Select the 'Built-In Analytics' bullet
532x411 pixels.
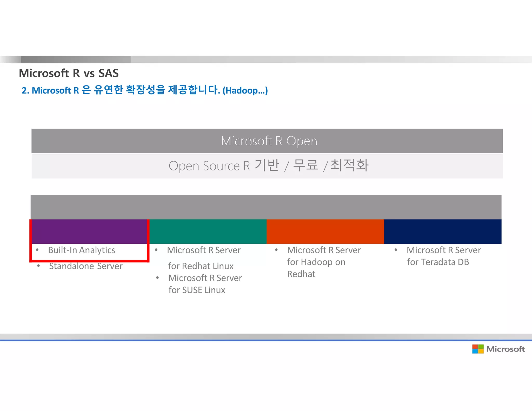(x=81, y=250)
